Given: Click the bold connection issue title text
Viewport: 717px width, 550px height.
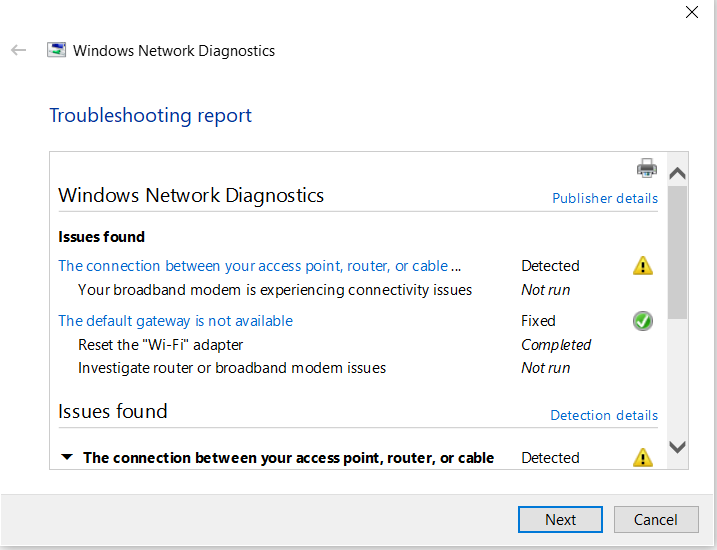Looking at the screenshot, I should [289, 458].
